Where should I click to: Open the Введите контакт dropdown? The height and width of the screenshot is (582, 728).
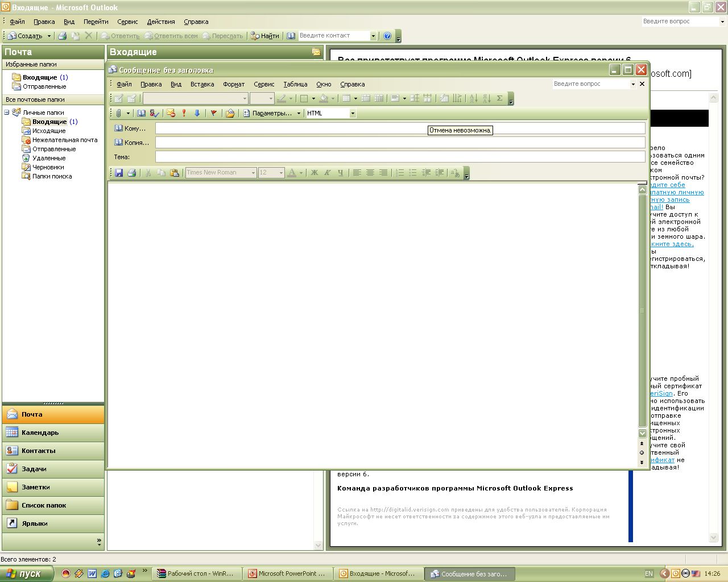[373, 36]
